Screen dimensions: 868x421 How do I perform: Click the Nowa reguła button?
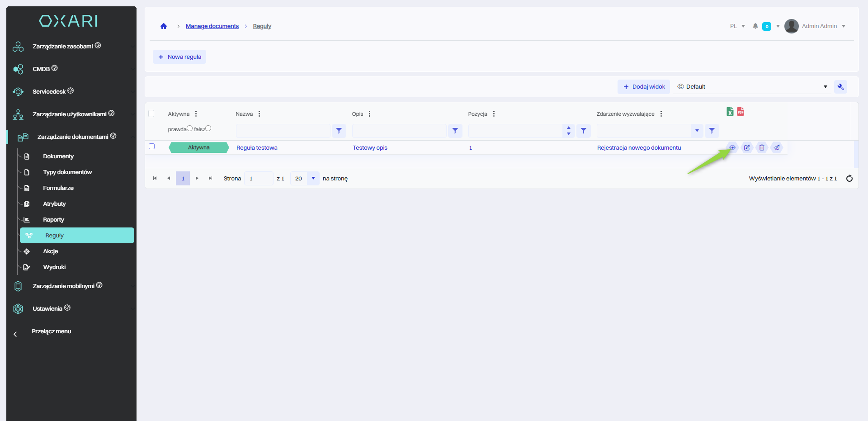pos(179,57)
